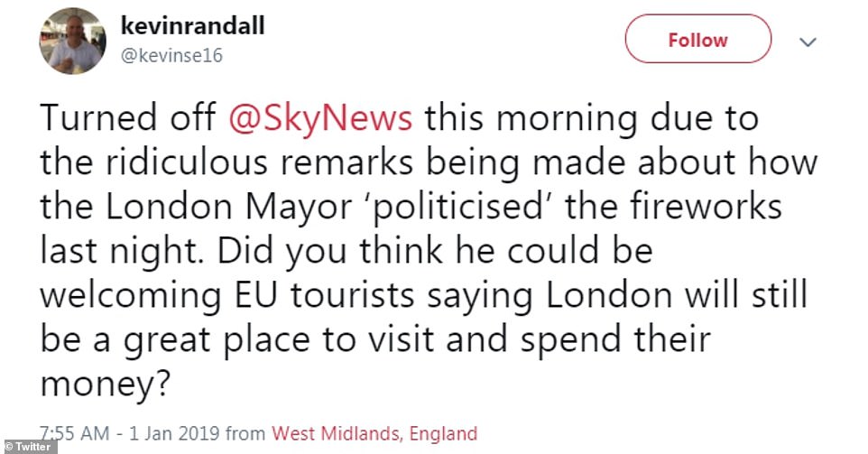Click the Twitter credit label in corner
The height and width of the screenshot is (454, 868).
click(x=29, y=446)
